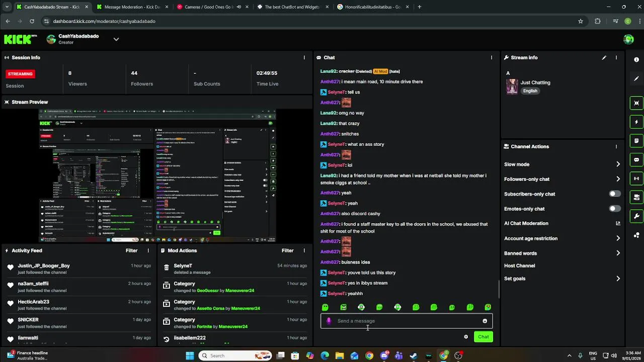
Task: Edit stream info with the pencil icon
Action: coord(604,58)
